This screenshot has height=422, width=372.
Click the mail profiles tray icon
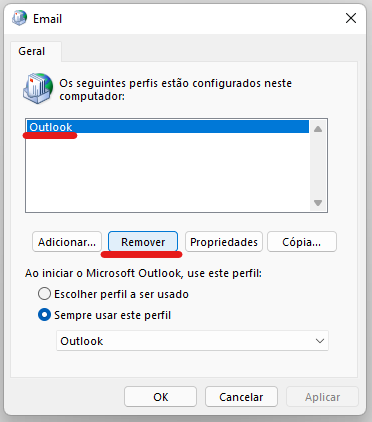(38, 89)
